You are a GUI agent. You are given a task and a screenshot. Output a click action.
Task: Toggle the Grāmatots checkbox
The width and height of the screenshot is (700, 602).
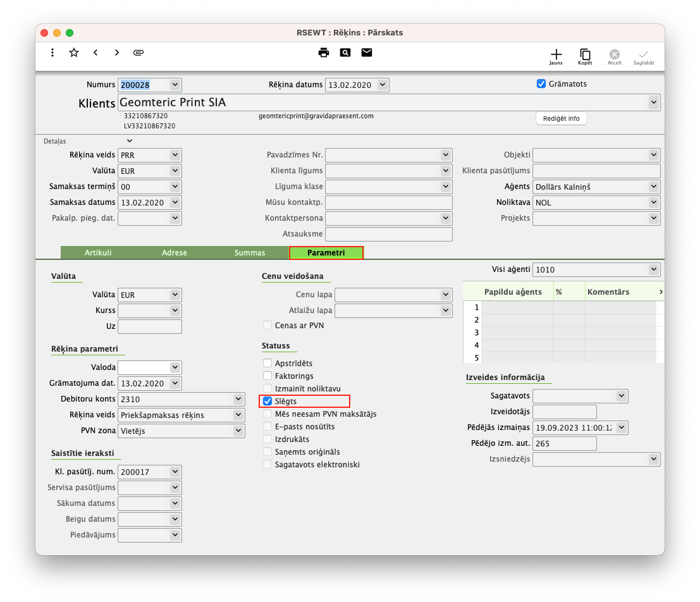pos(541,83)
